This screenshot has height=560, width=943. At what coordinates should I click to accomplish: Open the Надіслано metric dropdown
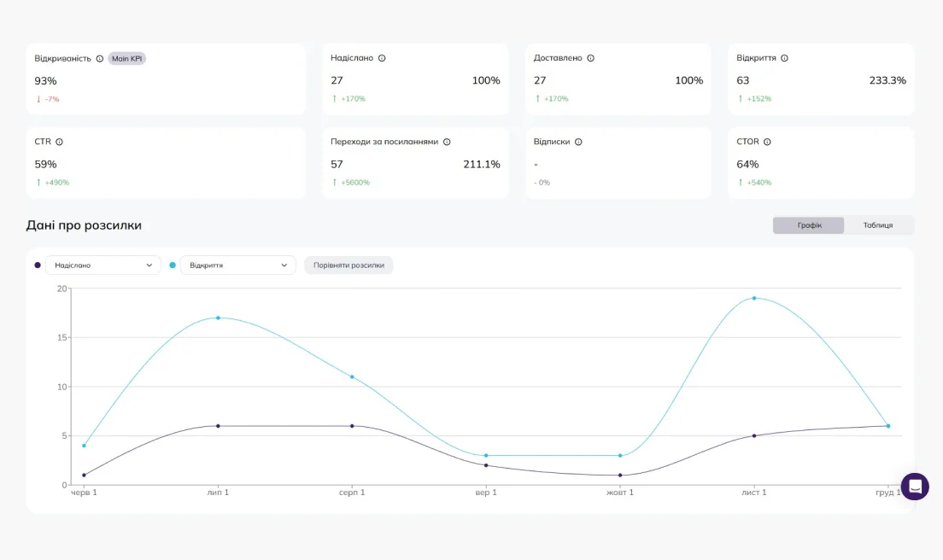102,265
